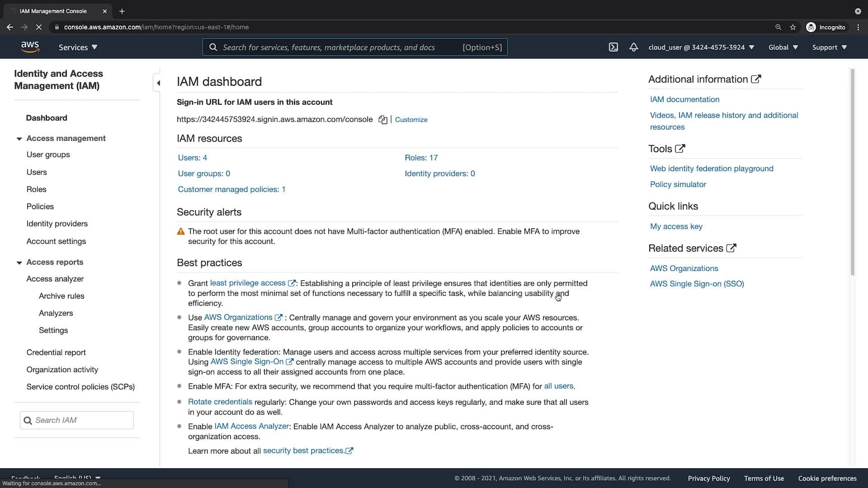
Task: Collapse the Access reports section
Action: click(19, 263)
